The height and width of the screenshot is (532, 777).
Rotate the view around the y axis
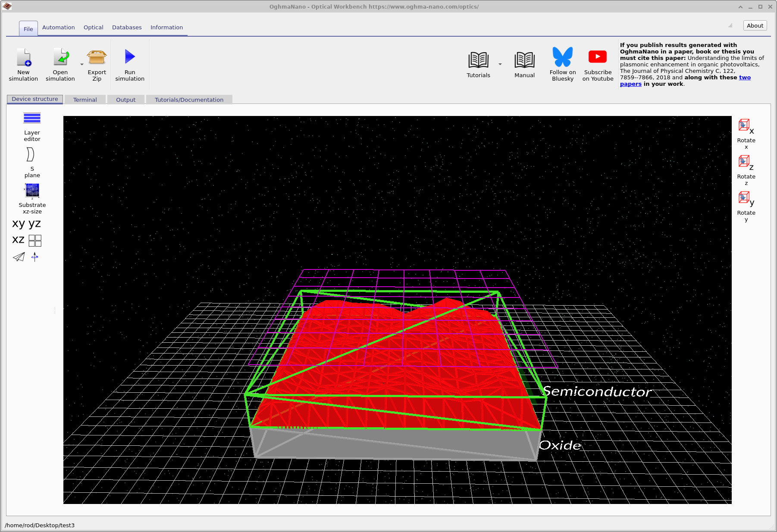(745, 198)
